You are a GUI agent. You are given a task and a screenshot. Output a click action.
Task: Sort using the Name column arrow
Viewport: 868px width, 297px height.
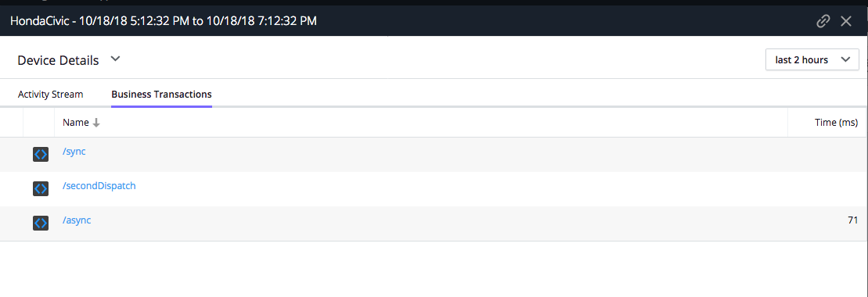point(96,123)
